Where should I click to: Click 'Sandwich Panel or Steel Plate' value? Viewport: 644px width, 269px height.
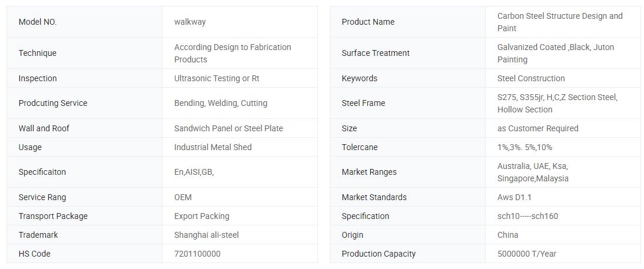click(x=228, y=128)
